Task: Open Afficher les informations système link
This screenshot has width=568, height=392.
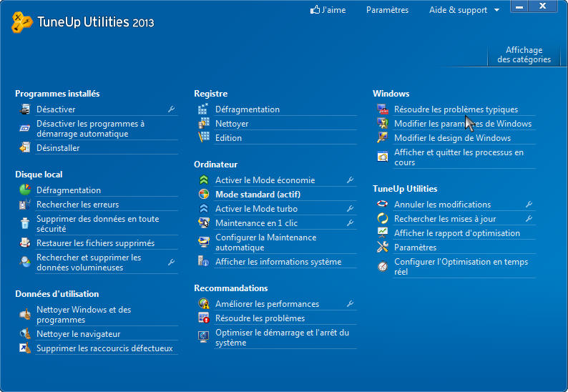Action: pos(278,262)
